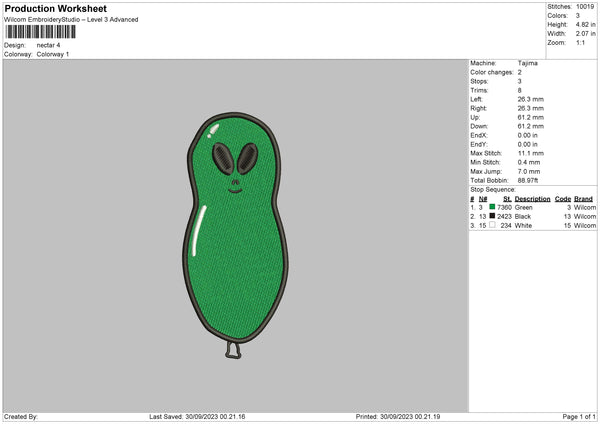This screenshot has width=600, height=424.
Task: Click the Max Jump value '7.0 mm'
Action: pos(529,171)
